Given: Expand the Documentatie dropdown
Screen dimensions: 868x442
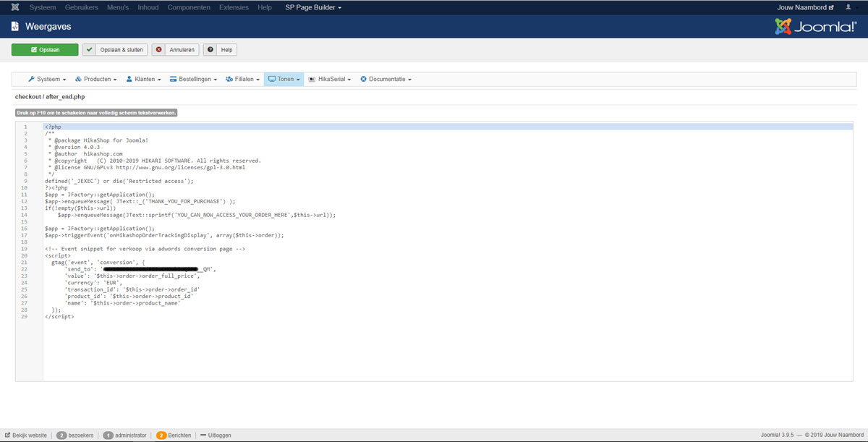Looking at the screenshot, I should coord(386,79).
